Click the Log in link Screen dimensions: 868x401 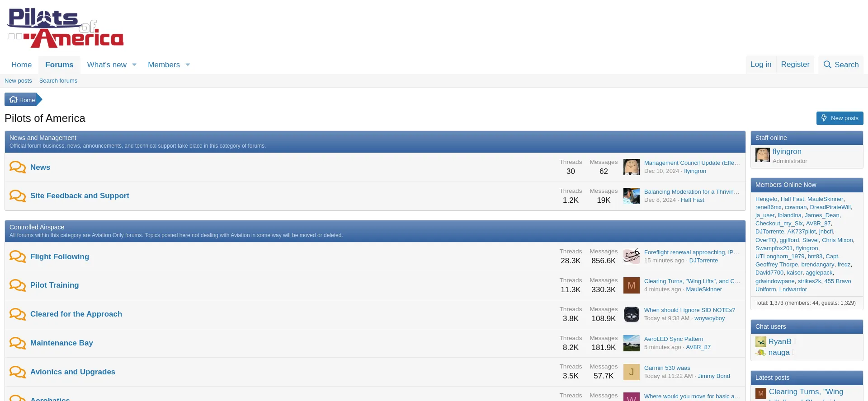pyautogui.click(x=761, y=65)
